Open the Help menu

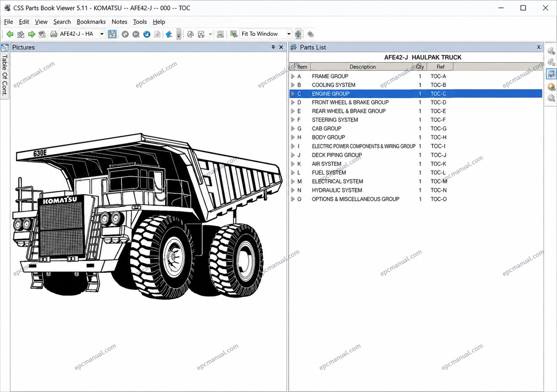pos(159,22)
